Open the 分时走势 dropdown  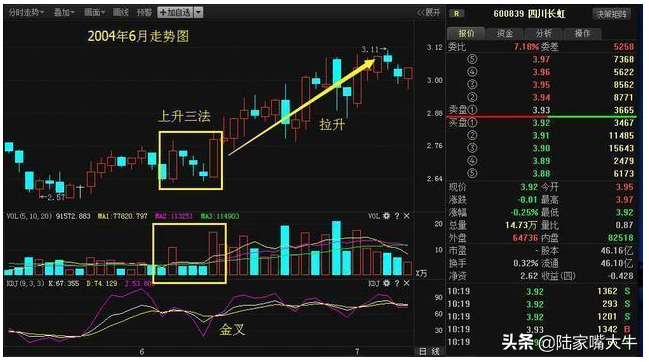(26, 12)
